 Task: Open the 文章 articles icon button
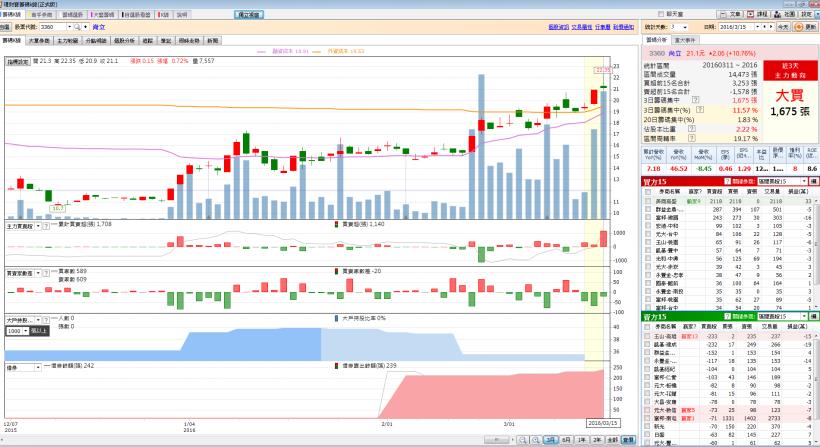tap(731, 14)
